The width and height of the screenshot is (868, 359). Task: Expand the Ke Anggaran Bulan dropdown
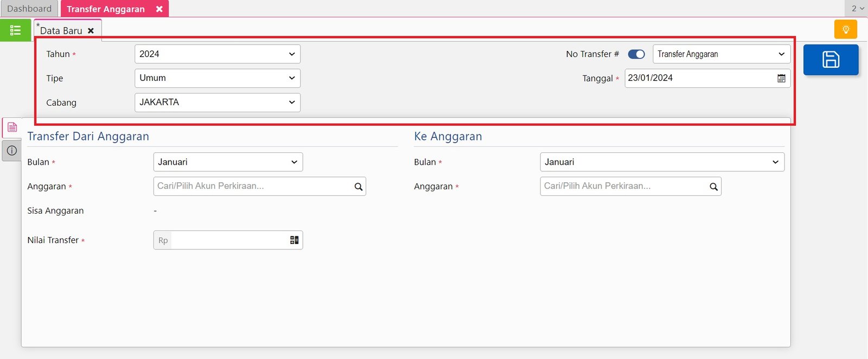[662, 162]
